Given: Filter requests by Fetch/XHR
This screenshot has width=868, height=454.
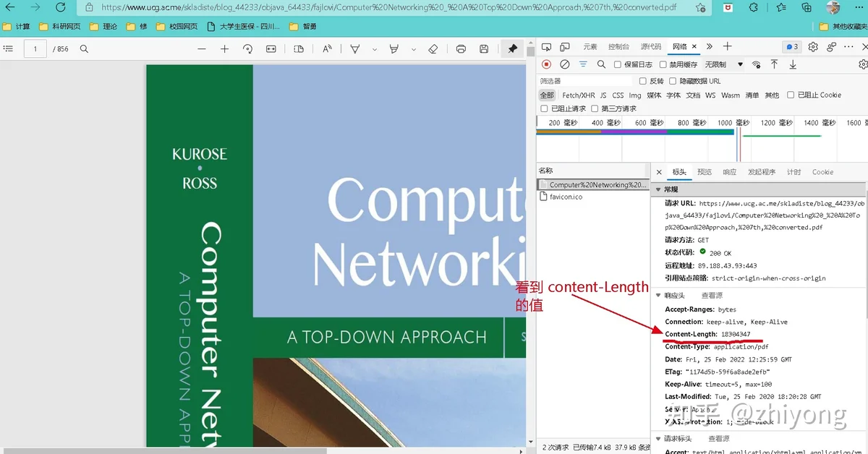Looking at the screenshot, I should tap(579, 95).
